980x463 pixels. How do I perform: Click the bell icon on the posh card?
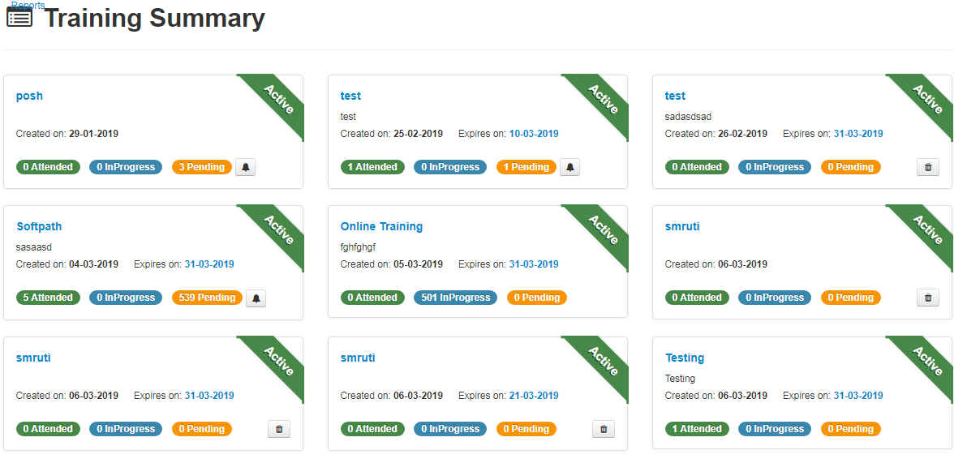tap(246, 167)
